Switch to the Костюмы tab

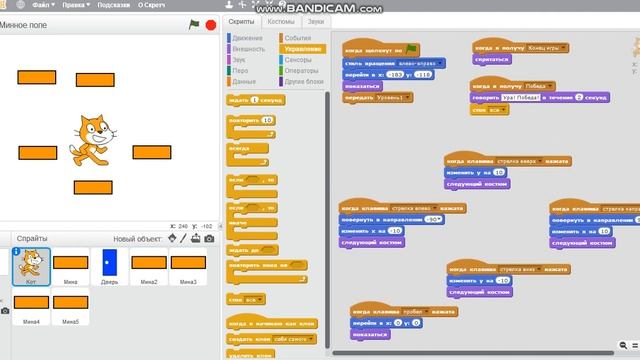(x=281, y=22)
